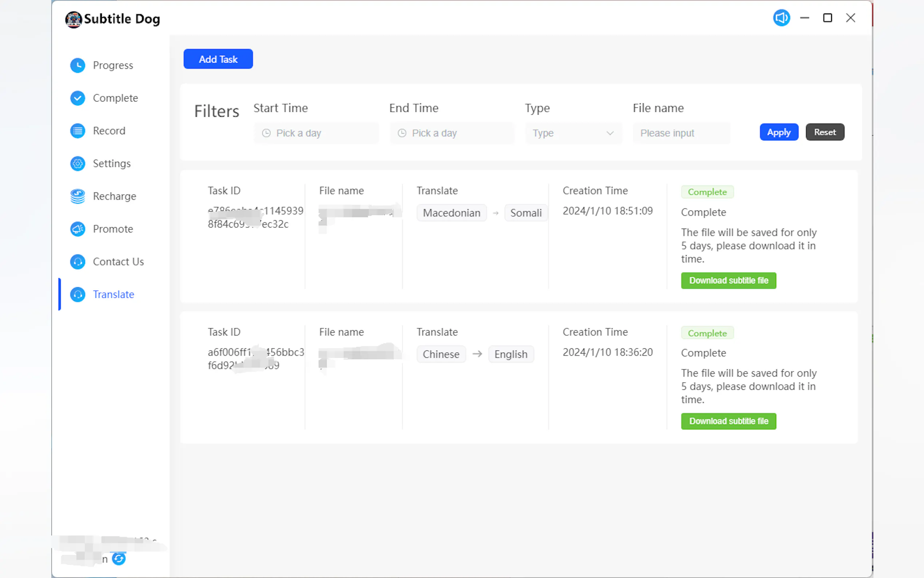Click the blue speaker announcement icon
This screenshot has width=924, height=578.
click(x=781, y=18)
